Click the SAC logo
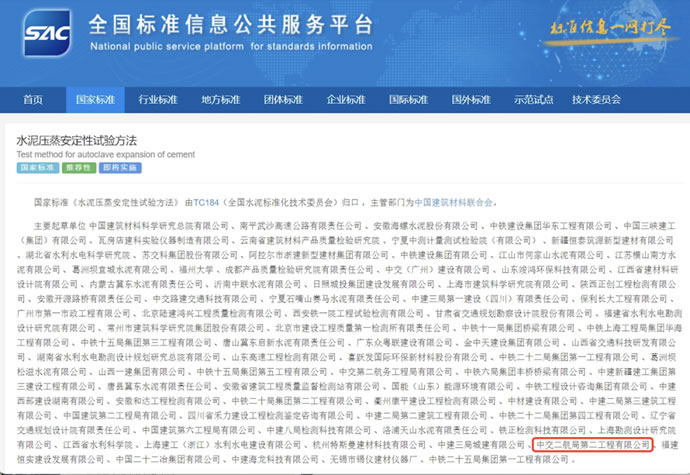The image size is (690, 475). click(46, 33)
